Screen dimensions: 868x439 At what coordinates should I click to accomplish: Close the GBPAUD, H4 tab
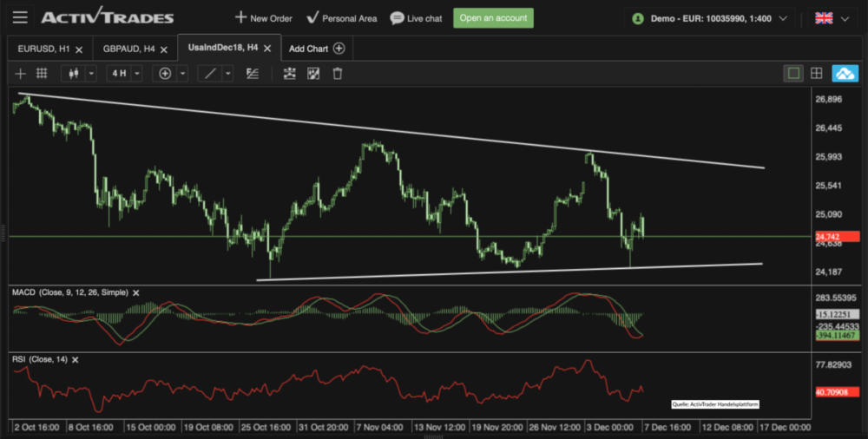pos(164,49)
